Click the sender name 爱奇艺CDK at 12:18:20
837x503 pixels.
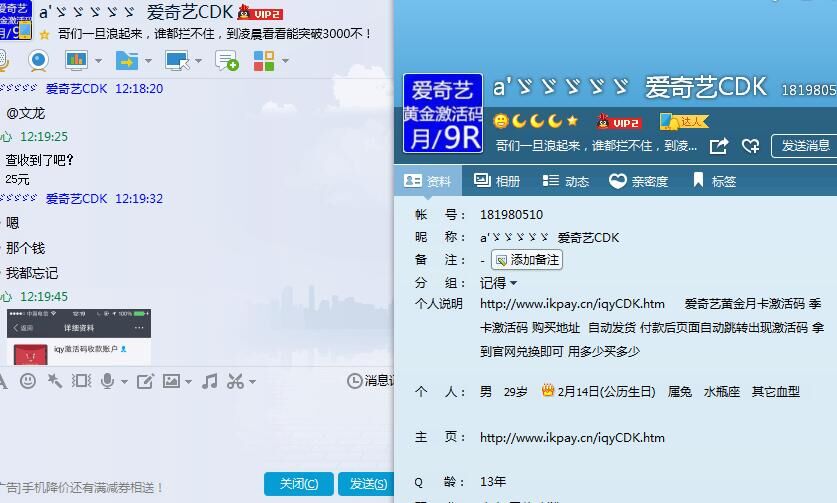point(76,89)
